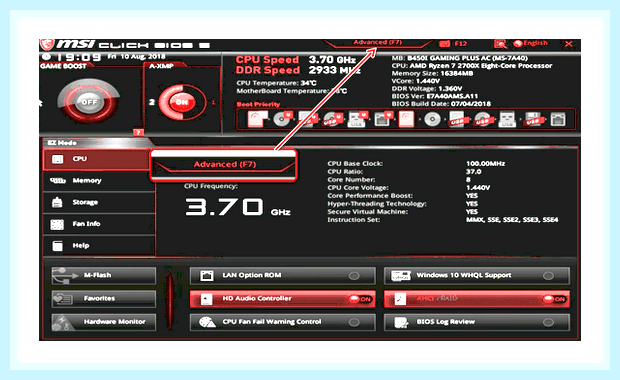Click the date Fri 10 Aug 2018
Viewport: 620px width, 380px height.
click(x=136, y=57)
